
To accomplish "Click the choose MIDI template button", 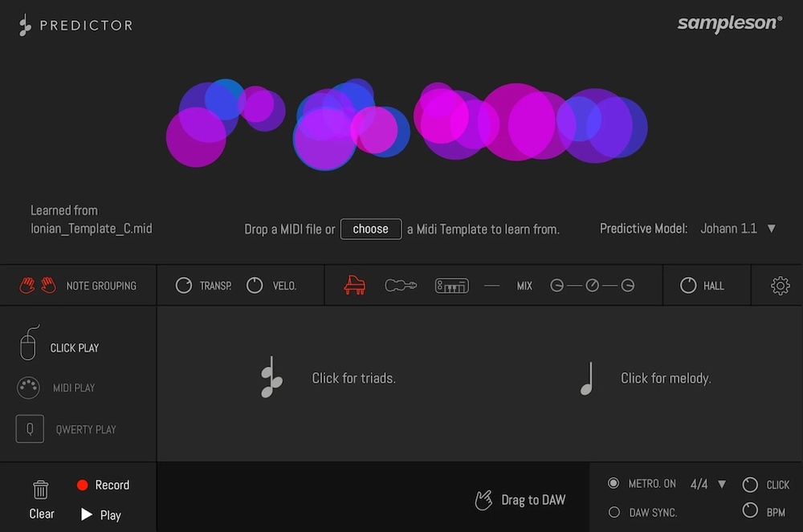I will click(371, 229).
